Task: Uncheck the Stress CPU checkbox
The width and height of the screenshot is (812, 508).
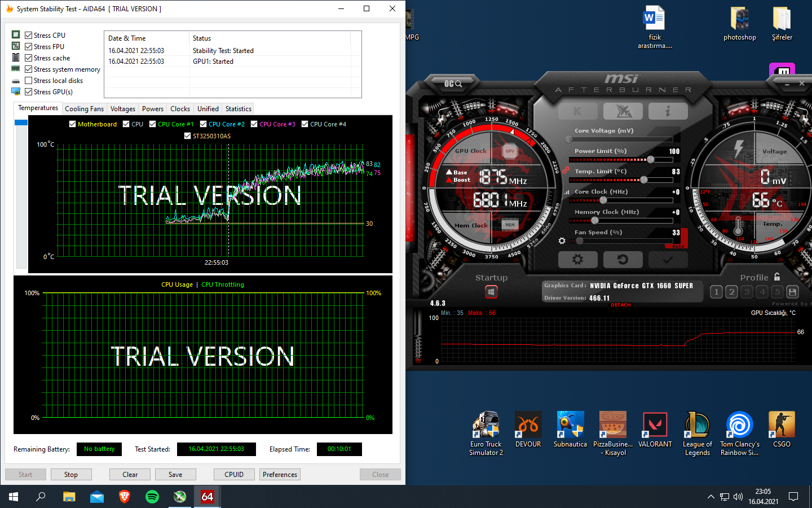Action: 28,35
